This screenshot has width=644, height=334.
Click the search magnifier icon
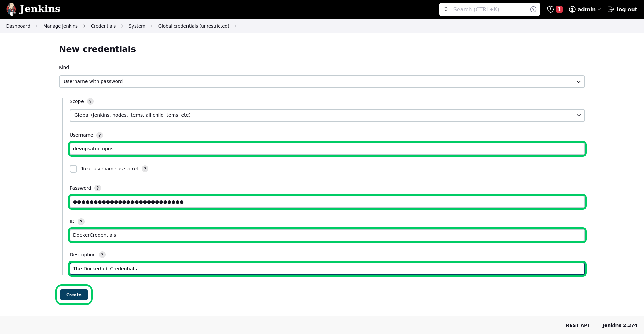point(446,9)
